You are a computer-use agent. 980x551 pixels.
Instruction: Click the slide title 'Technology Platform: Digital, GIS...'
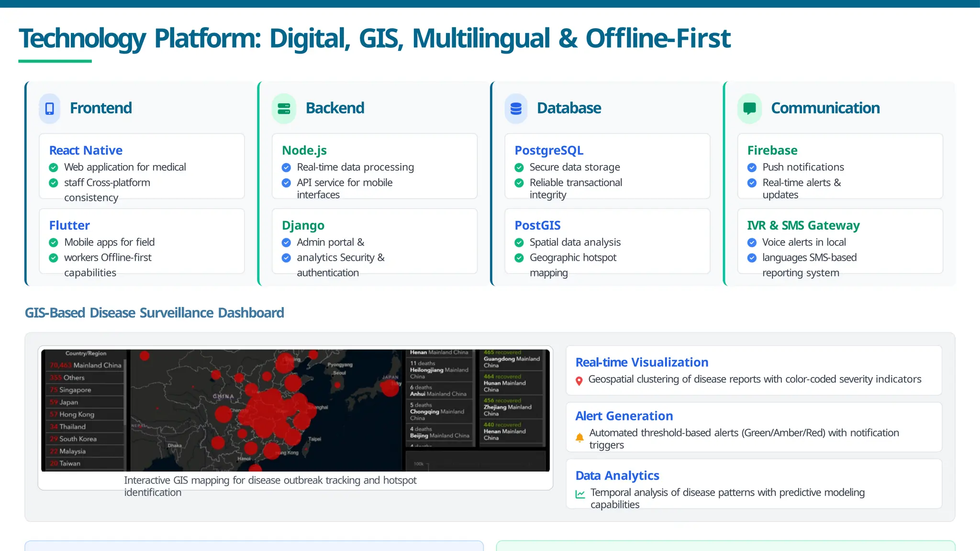tap(375, 38)
